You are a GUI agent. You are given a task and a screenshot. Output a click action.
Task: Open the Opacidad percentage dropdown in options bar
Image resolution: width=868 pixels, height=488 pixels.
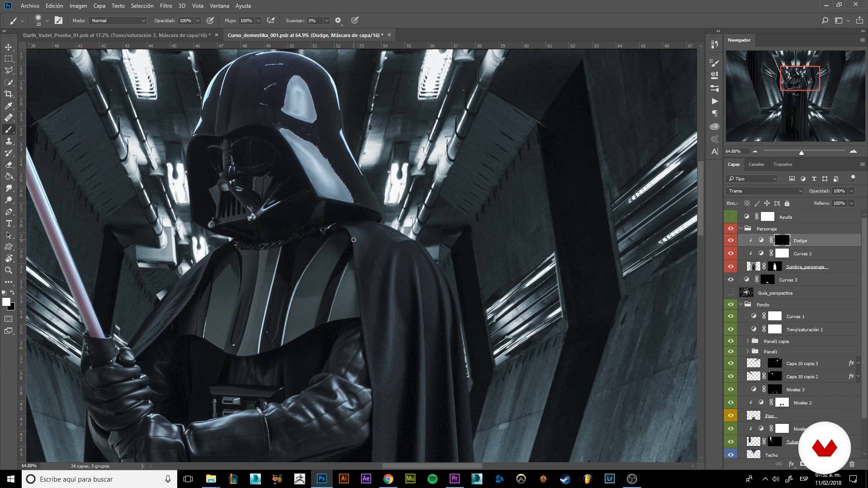pyautogui.click(x=198, y=20)
